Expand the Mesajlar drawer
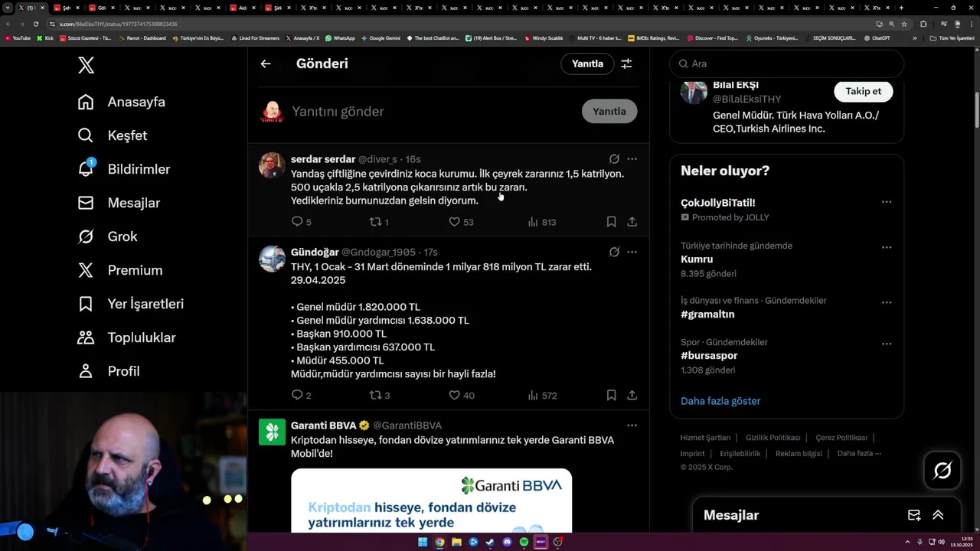 pos(938,515)
